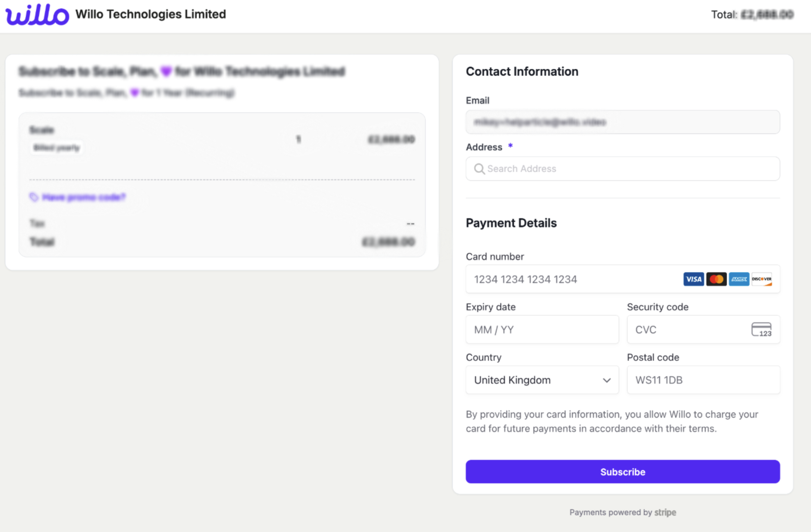811x532 pixels.
Task: Click the CVC card hint icon
Action: 761,329
